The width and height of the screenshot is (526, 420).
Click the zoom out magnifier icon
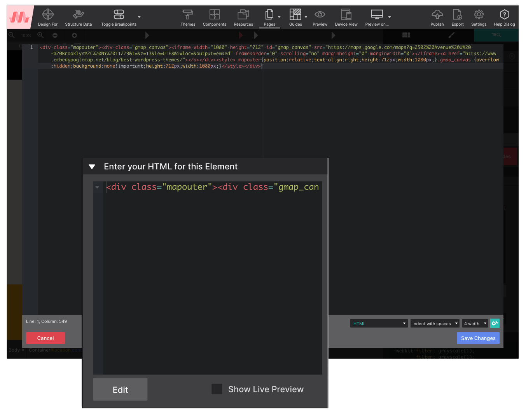pos(12,35)
